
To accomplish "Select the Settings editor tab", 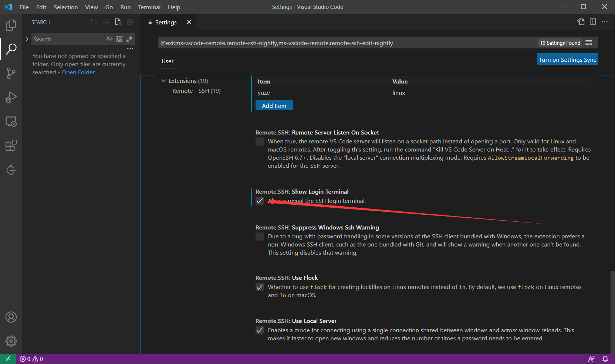I will point(166,22).
